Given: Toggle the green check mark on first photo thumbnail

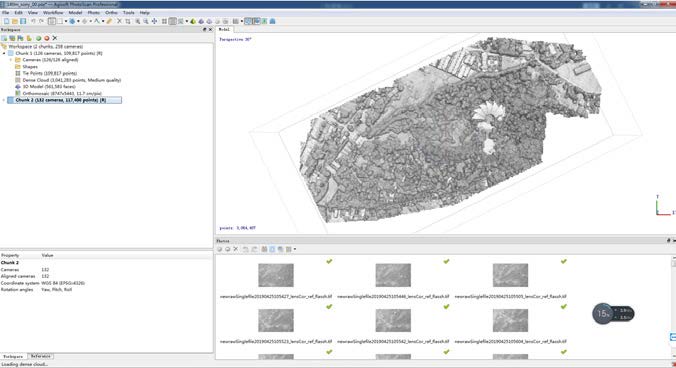Looking at the screenshot, I should pos(329,261).
